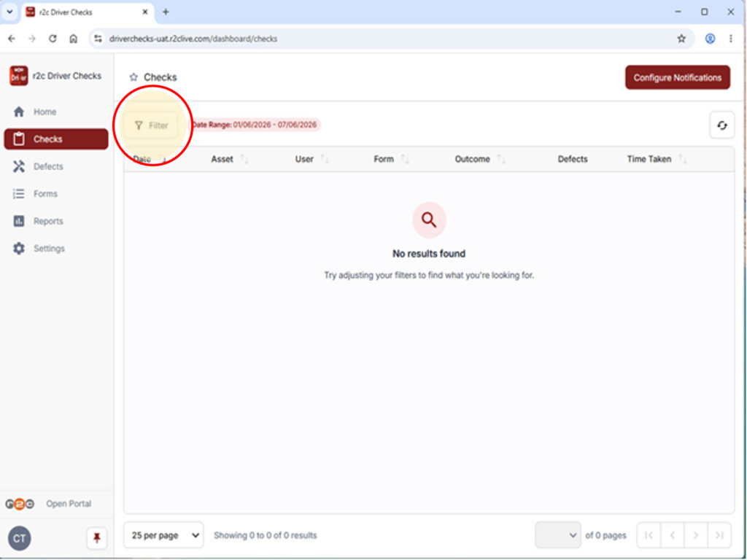Click 'Showing 0 to 0 of 0 results' text
The width and height of the screenshot is (747, 560).
coord(266,535)
